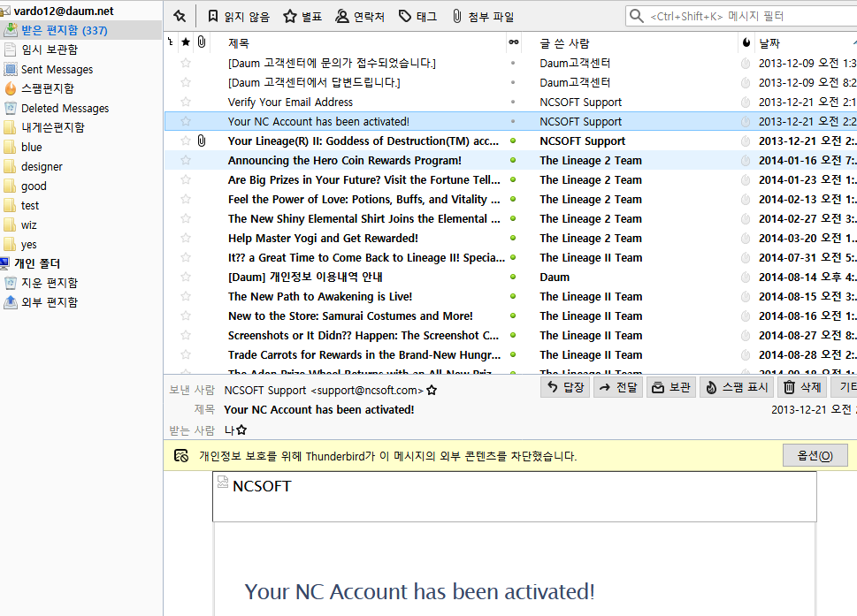Screen dimensions: 857x616
Task: Open the yes folder
Action: [x=28, y=244]
